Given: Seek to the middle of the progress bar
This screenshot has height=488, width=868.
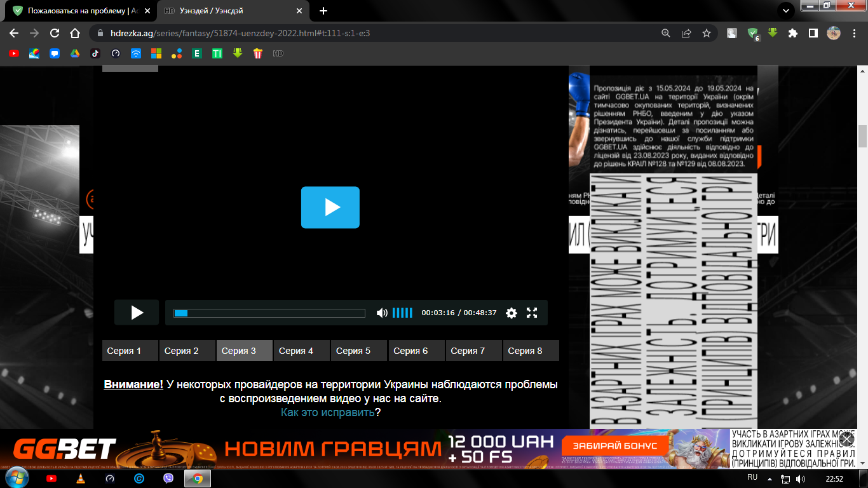Looking at the screenshot, I should (268, 311).
